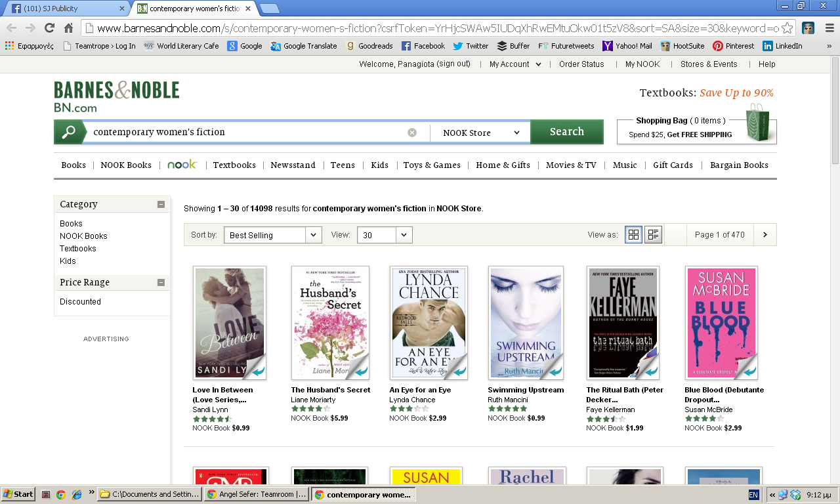The image size is (840, 504).
Task: Collapse the Price Range panel
Action: (161, 282)
